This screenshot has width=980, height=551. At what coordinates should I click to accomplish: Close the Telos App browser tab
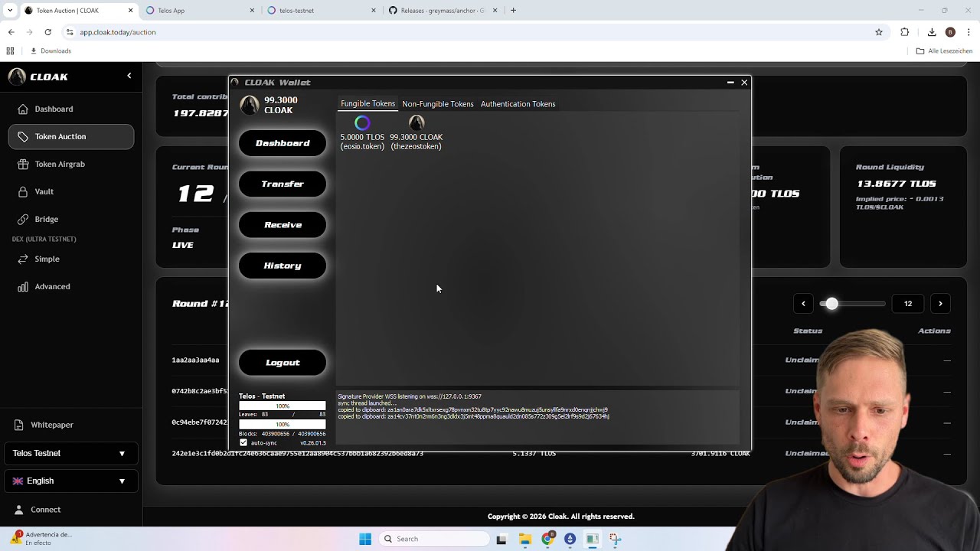253,11
